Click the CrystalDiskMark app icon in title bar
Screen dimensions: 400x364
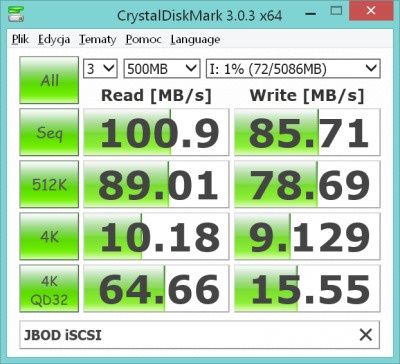pyautogui.click(x=16, y=13)
